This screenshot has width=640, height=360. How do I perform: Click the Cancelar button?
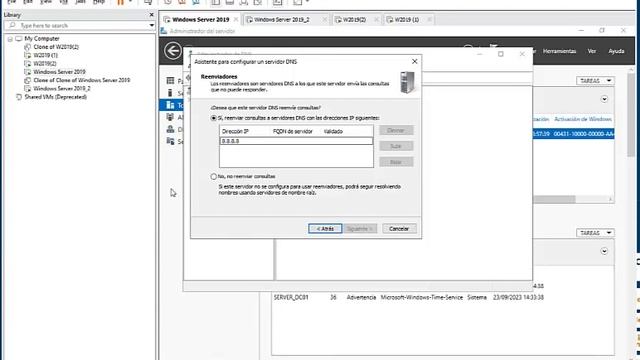pos(399,229)
